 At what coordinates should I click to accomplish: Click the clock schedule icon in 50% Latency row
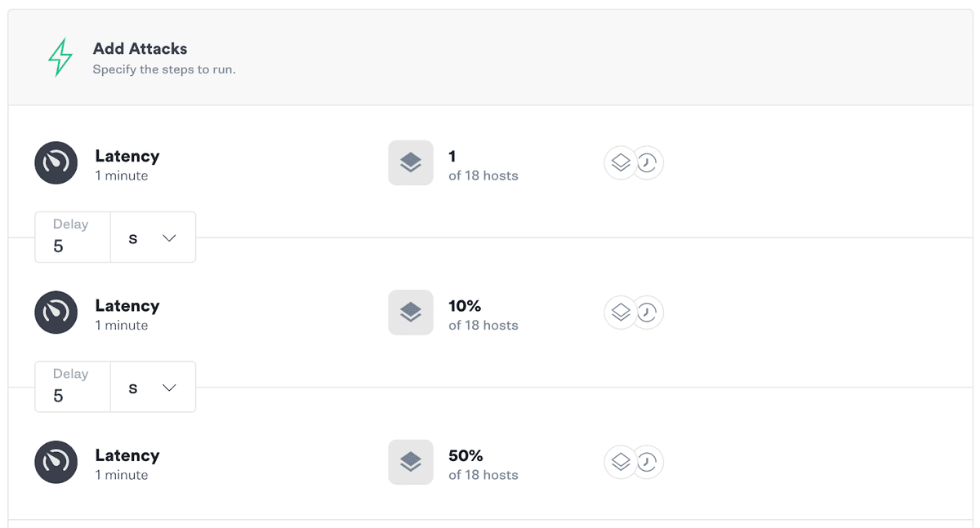point(648,463)
